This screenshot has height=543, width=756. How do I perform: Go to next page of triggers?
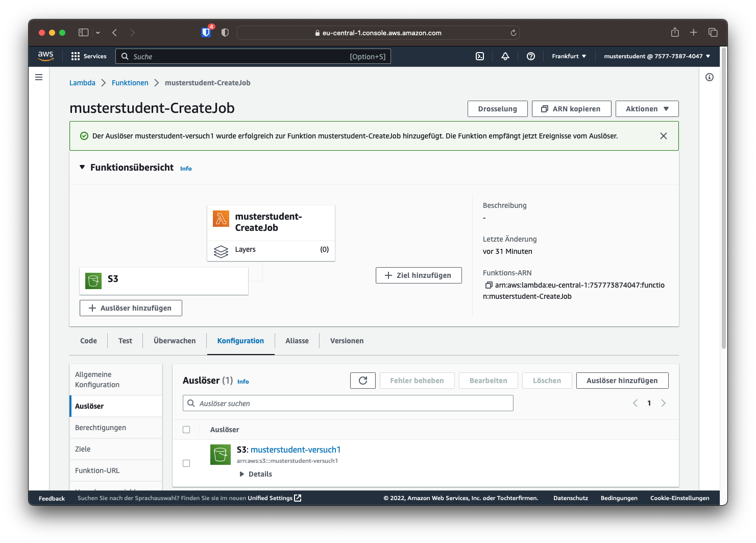664,403
